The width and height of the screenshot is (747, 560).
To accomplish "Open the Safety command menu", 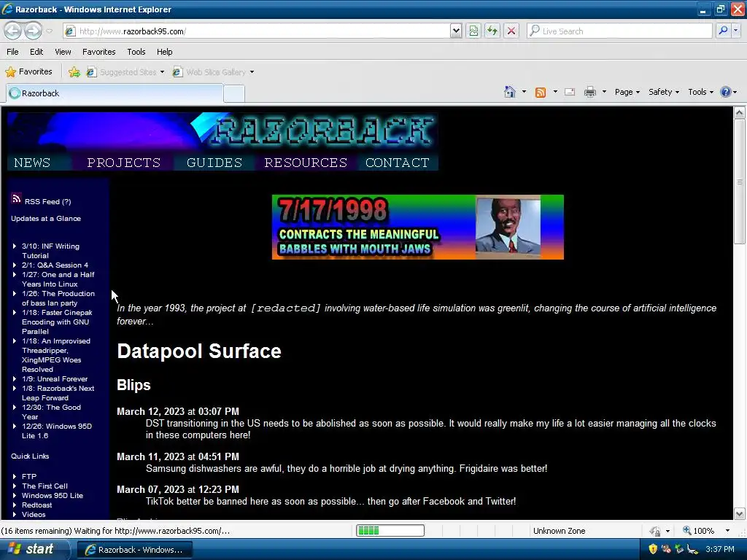I will 664,92.
